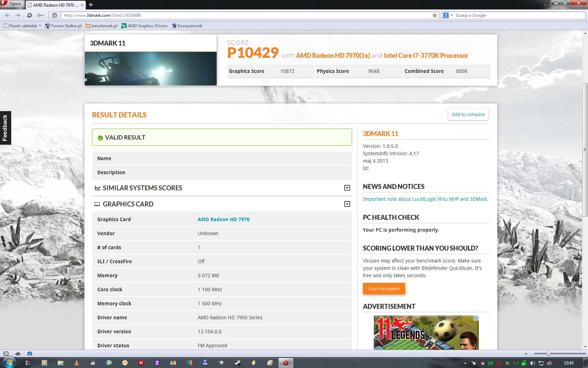This screenshot has width=588, height=368.
Task: Click the Combined Score value 8808
Action: [x=462, y=71]
